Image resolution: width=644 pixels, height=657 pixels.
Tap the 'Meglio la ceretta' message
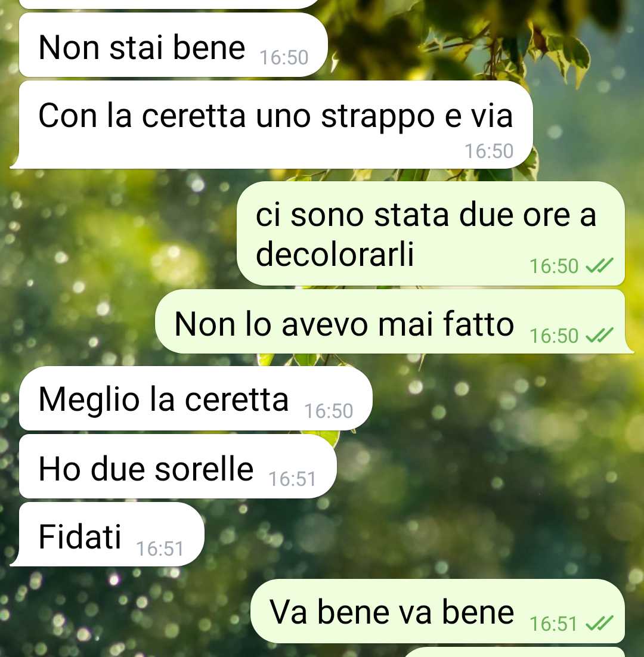pyautogui.click(x=196, y=398)
